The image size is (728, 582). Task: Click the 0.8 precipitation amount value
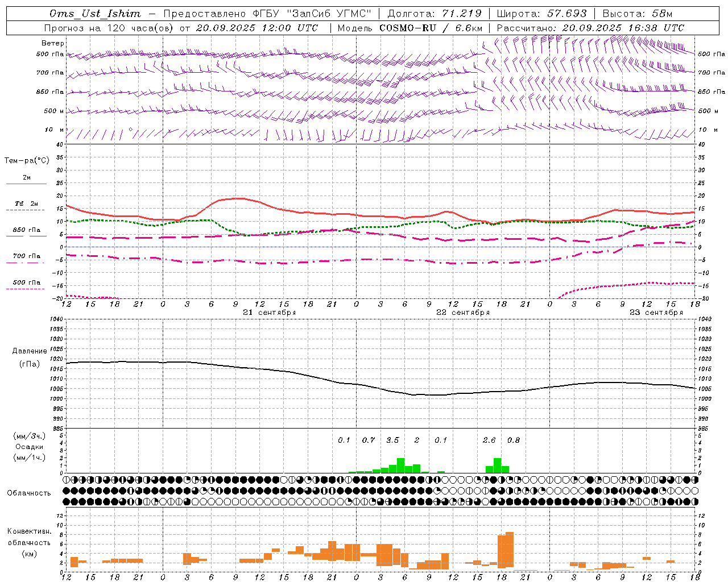[514, 440]
